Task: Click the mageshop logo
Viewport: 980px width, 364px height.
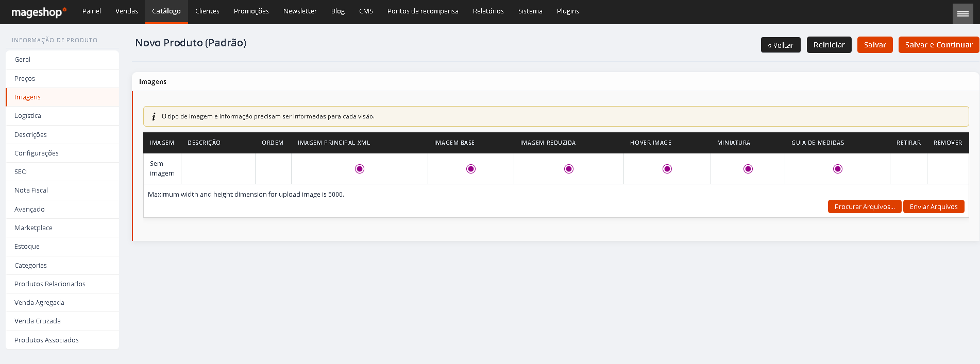Action: point(39,12)
